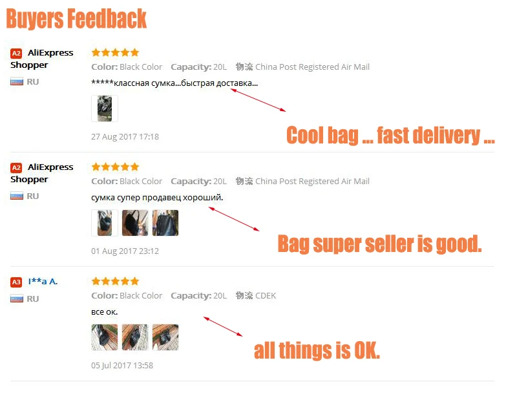Open second photo in 01 Aug review

135,223
